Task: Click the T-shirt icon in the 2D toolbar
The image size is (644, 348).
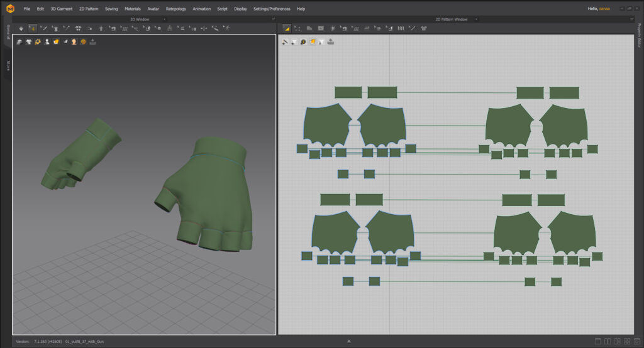Action: point(423,28)
